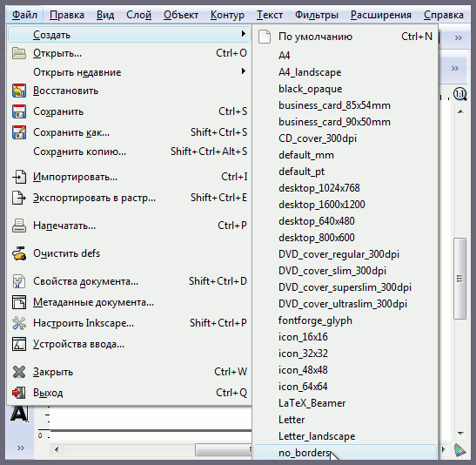
Task: Click the vertical scrollbar handle
Action: (x=460, y=279)
